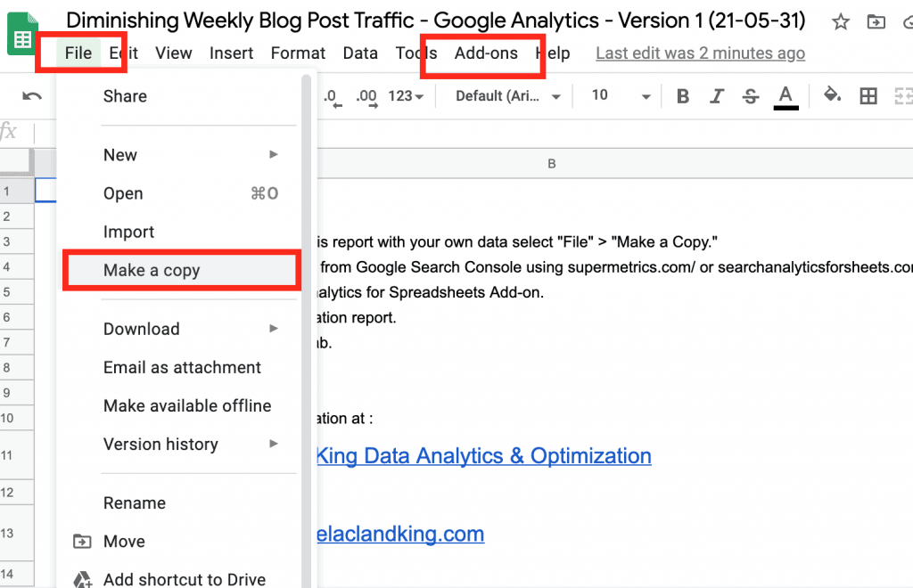Open the Insert menu
This screenshot has width=913, height=588.
(x=231, y=53)
